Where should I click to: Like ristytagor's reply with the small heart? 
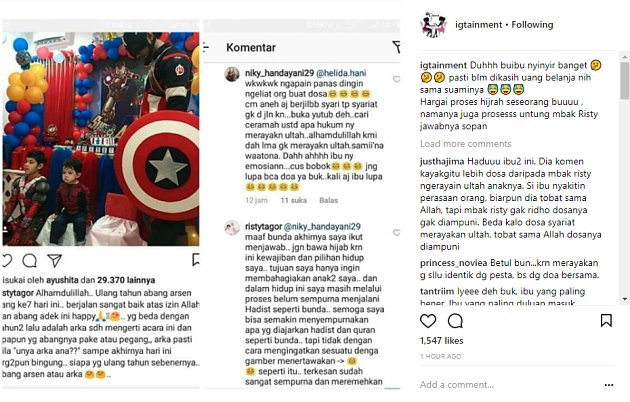tap(396, 233)
